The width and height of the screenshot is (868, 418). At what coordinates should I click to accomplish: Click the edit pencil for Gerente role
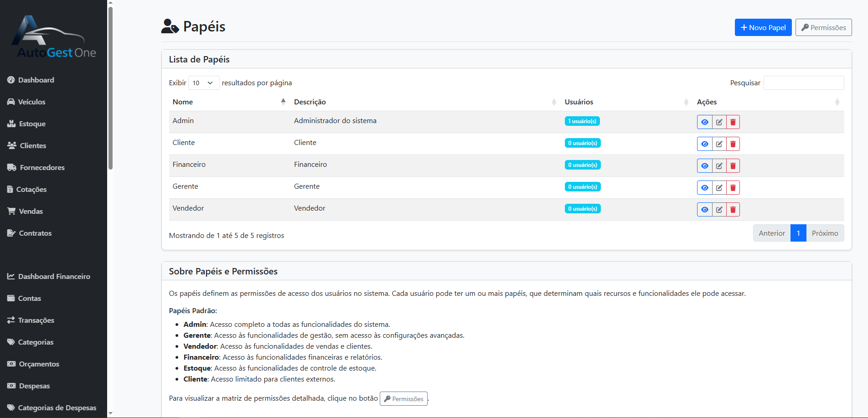coord(719,188)
